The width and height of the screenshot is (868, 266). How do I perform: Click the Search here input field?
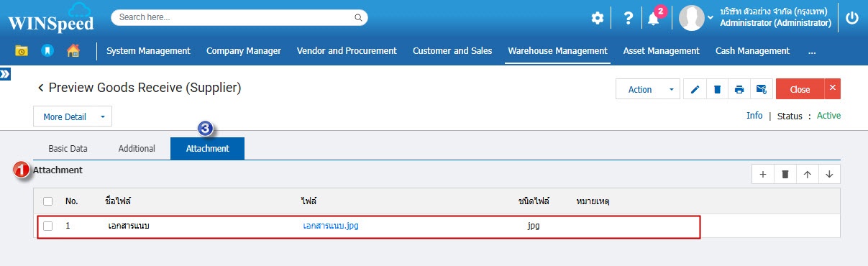pos(239,17)
